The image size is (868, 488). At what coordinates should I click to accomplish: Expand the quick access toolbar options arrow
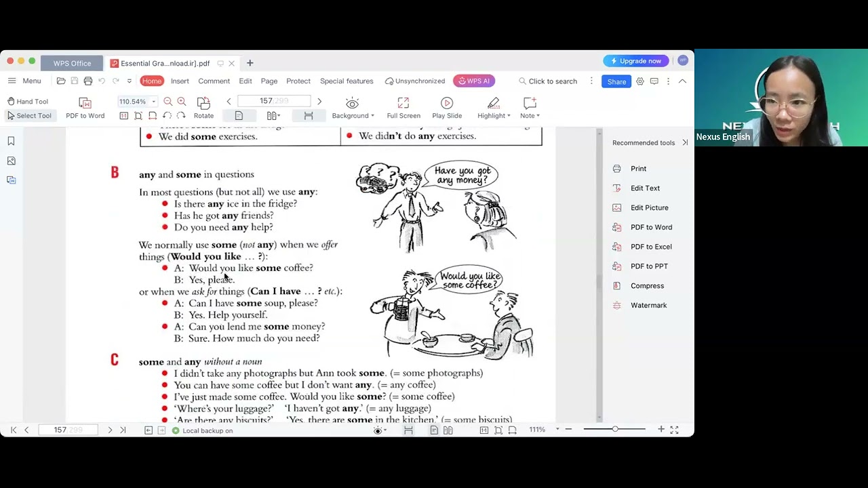(x=129, y=81)
